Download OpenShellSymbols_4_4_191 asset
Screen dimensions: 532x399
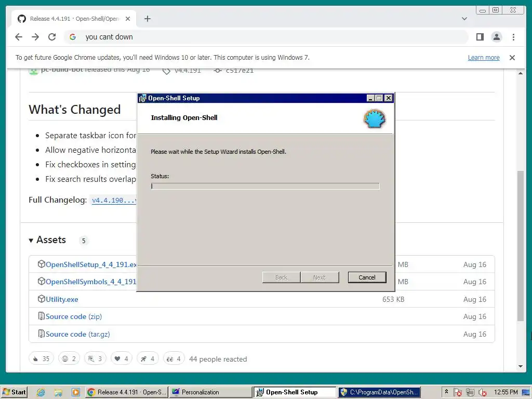point(91,282)
